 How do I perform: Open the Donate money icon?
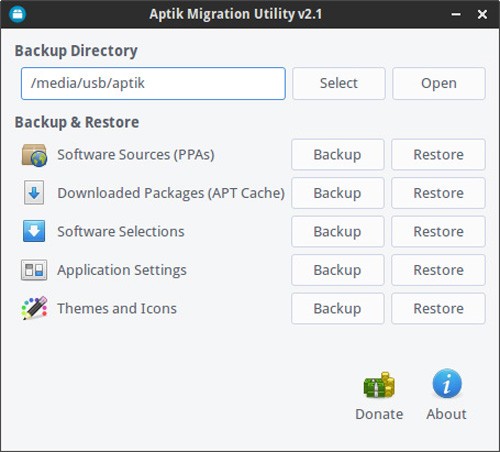(379, 385)
